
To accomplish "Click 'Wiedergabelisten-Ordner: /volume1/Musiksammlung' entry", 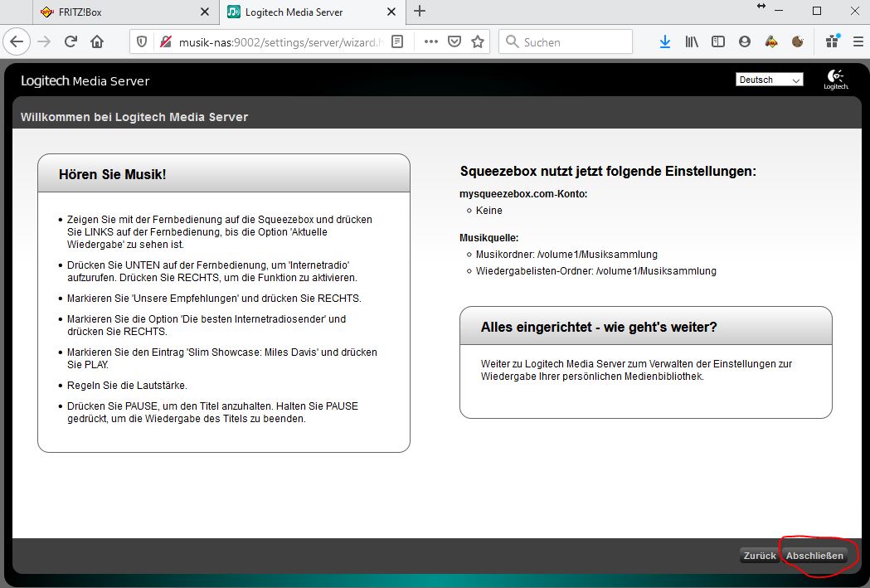I will point(596,271).
